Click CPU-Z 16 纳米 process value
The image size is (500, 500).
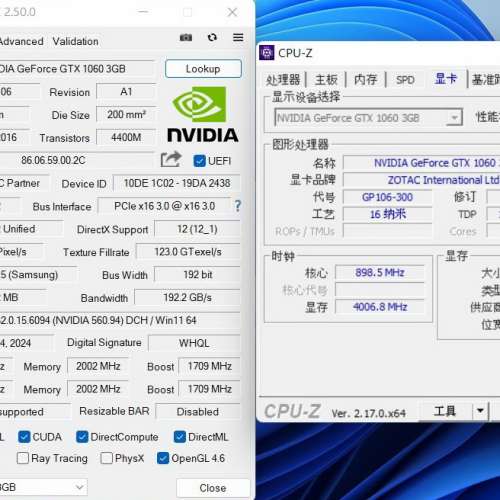387,214
